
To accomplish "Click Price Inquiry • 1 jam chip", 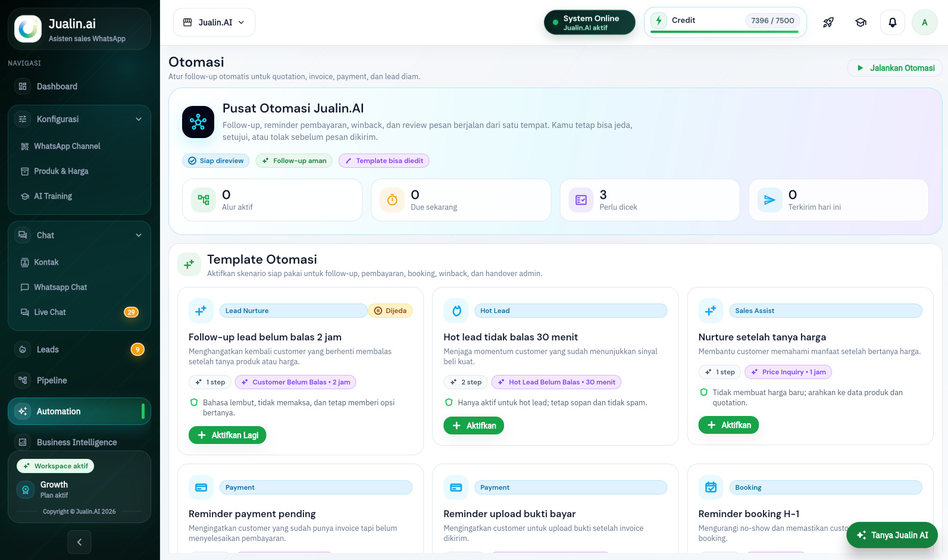I will (x=789, y=372).
